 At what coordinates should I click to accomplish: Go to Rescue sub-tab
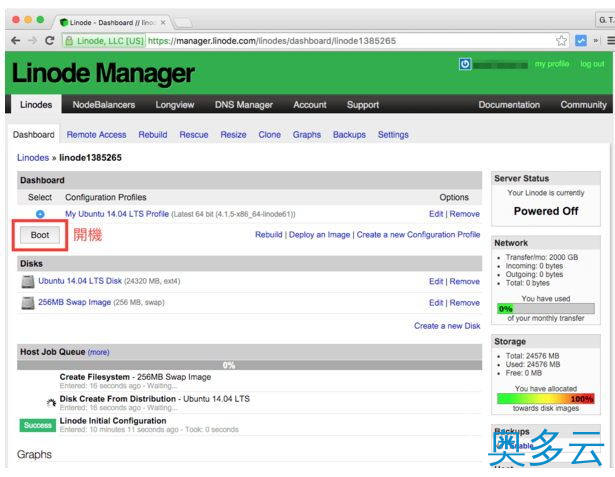194,135
